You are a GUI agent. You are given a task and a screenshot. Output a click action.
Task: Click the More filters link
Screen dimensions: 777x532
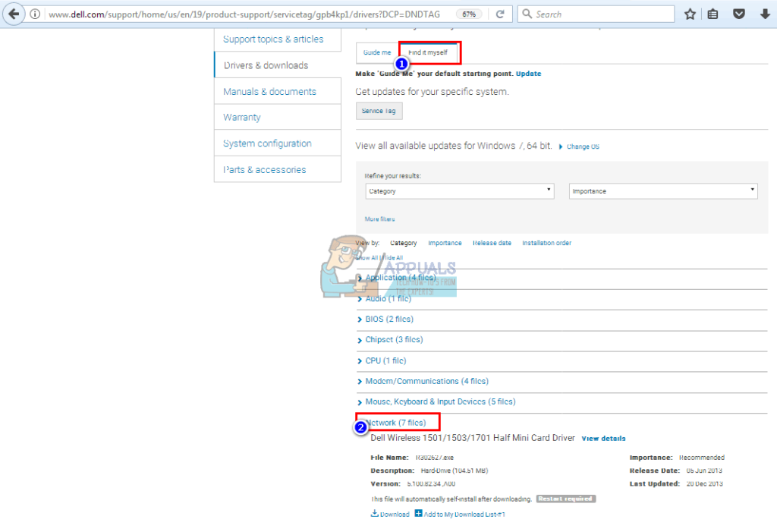(x=379, y=219)
